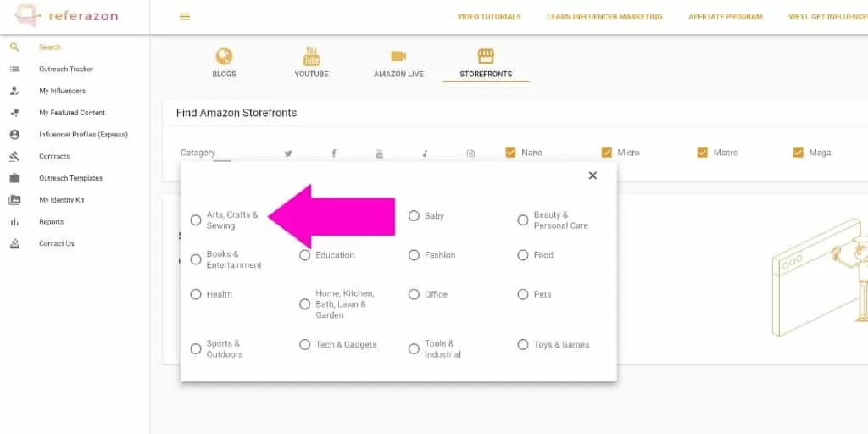868x434 pixels.
Task: Open Outreach Templates in sidebar
Action: pyautogui.click(x=70, y=178)
